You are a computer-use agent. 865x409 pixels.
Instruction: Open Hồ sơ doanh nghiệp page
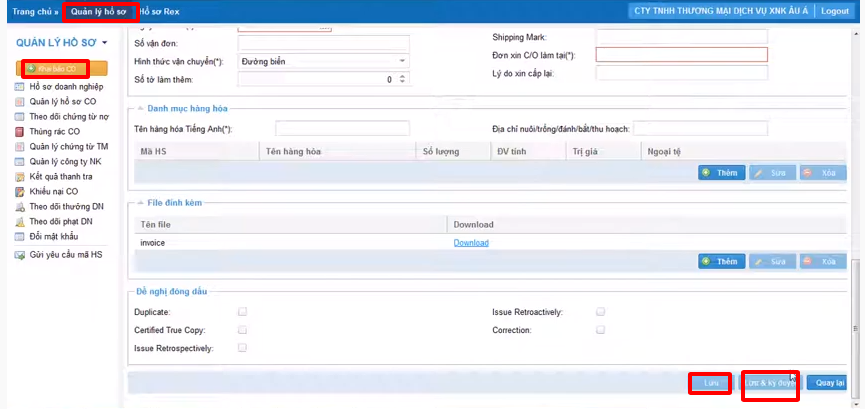tap(66, 87)
